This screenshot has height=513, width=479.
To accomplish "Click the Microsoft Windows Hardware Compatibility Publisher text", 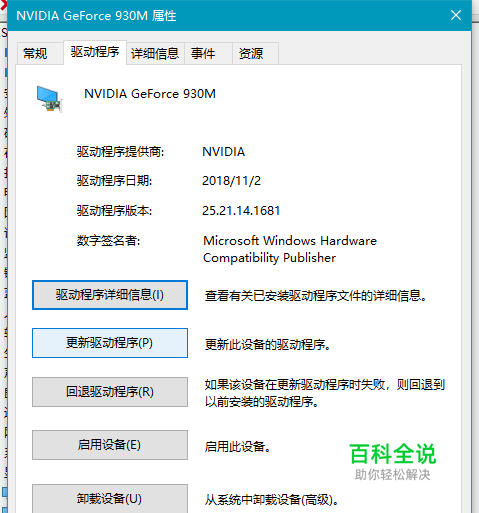I will (x=290, y=249).
